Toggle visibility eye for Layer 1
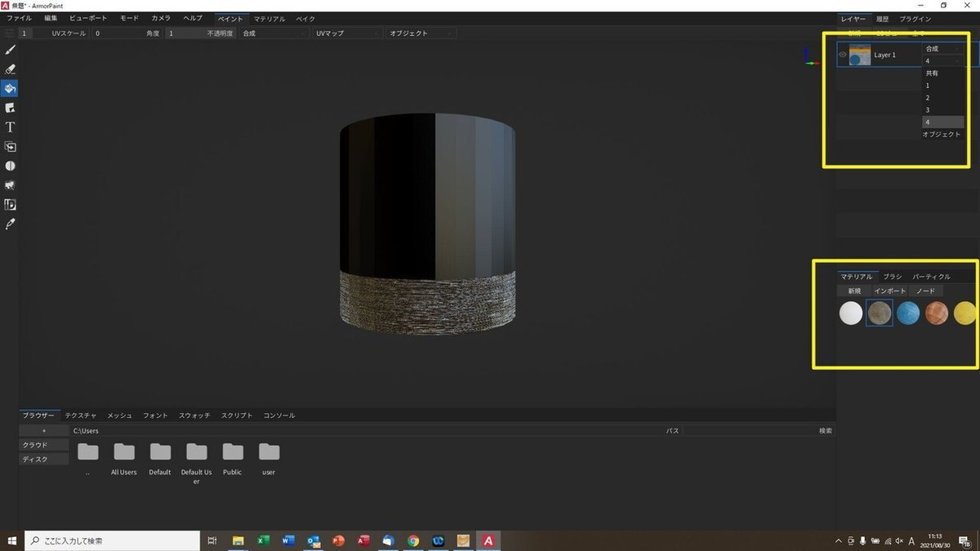Screen dimensions: 980x551 click(x=843, y=55)
